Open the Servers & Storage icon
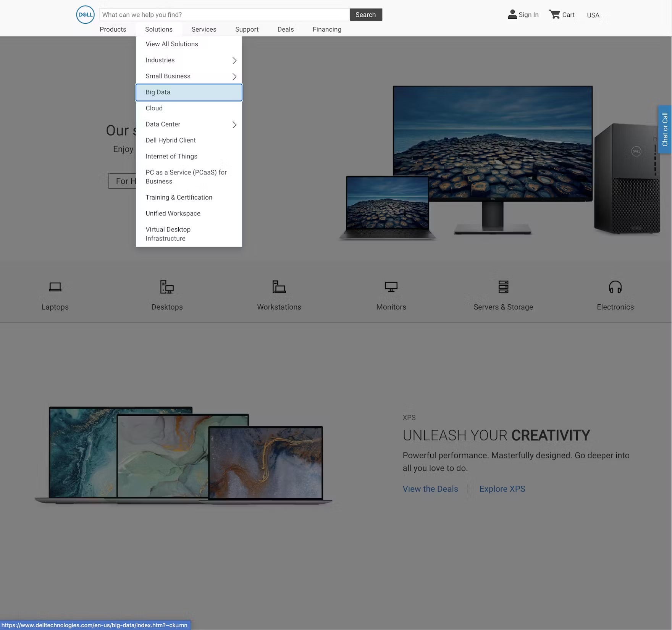The height and width of the screenshot is (630, 672). (503, 287)
